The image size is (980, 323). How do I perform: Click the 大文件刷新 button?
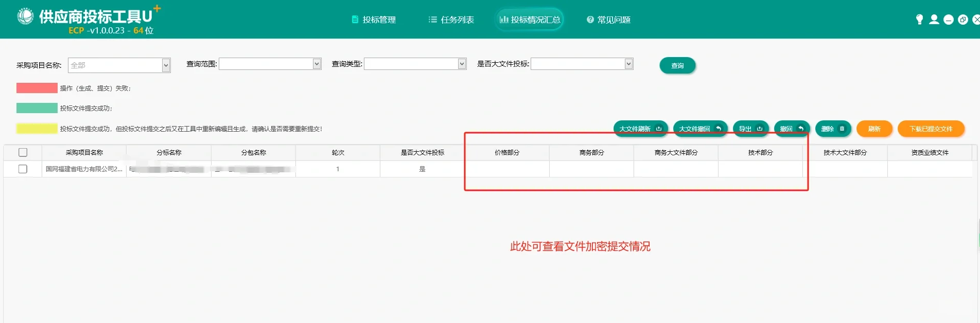click(x=640, y=129)
